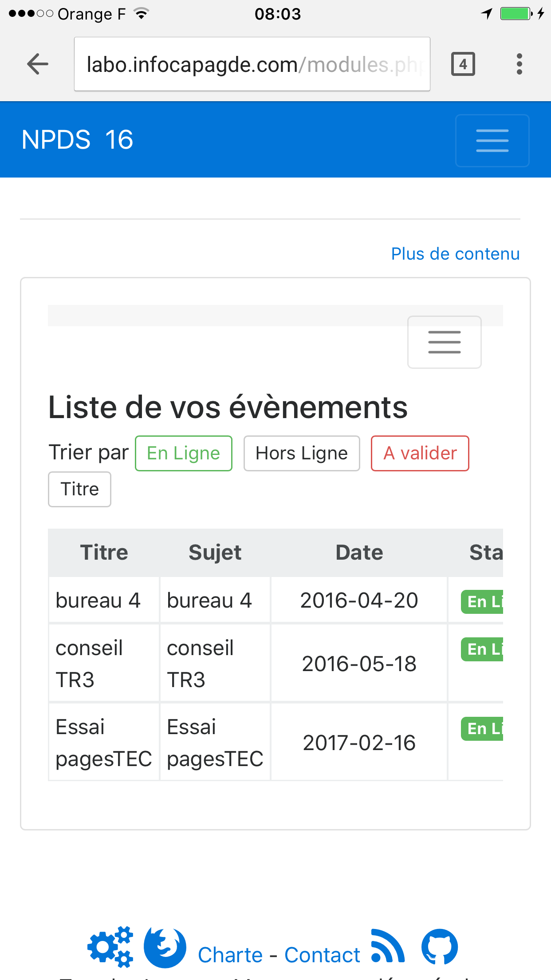Open the RSS feed icon
Image resolution: width=551 pixels, height=980 pixels.
[x=388, y=946]
